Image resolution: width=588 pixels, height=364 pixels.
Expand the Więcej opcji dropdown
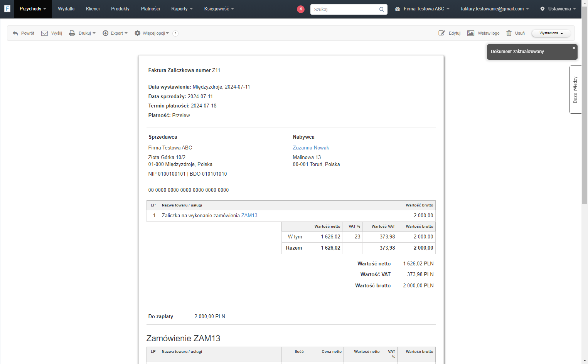point(152,33)
